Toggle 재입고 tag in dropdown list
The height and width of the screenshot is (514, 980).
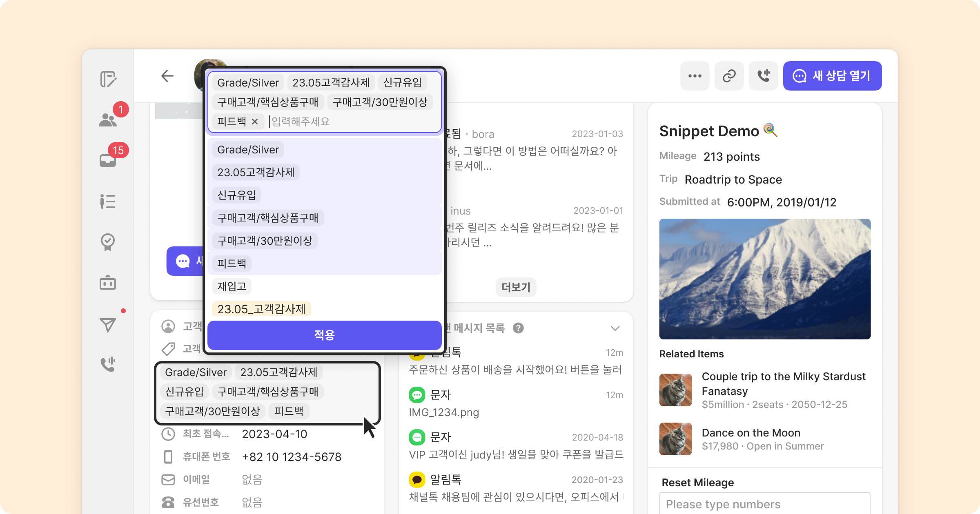point(232,286)
